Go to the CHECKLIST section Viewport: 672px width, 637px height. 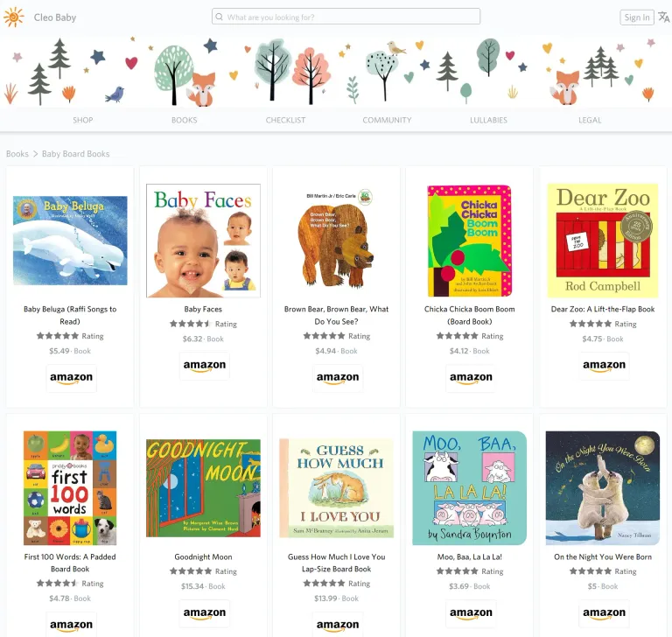[x=285, y=120]
